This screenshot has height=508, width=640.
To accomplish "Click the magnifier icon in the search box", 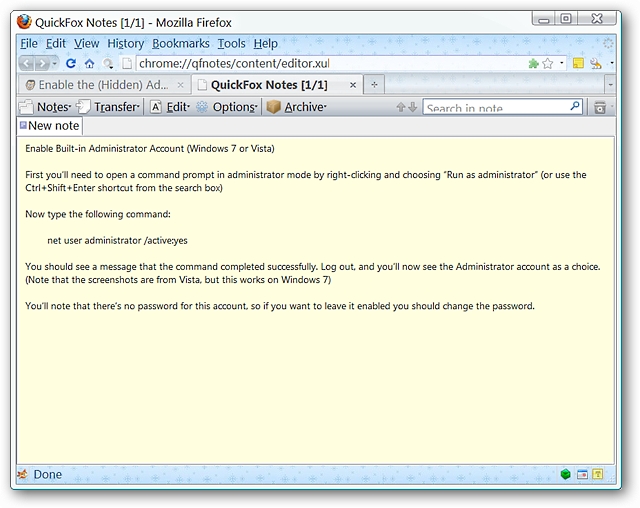I will click(575, 106).
